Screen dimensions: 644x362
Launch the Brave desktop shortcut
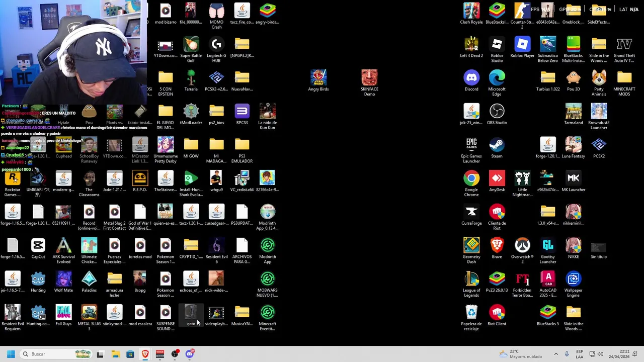coord(497,248)
